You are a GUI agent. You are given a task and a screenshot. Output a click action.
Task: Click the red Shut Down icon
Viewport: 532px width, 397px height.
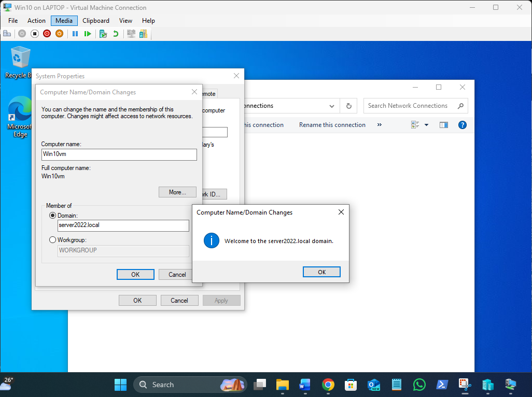[x=47, y=34]
